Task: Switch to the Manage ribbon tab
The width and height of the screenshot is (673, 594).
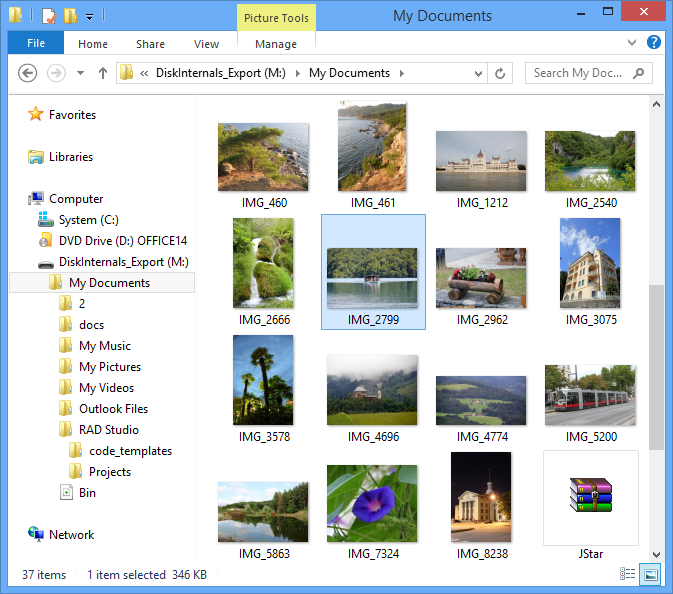Action: coord(275,44)
